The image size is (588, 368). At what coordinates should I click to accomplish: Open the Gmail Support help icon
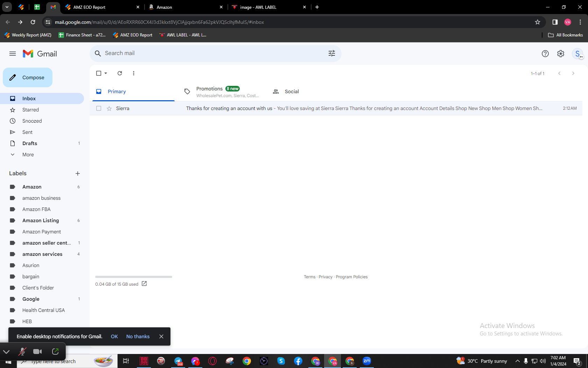(x=545, y=54)
